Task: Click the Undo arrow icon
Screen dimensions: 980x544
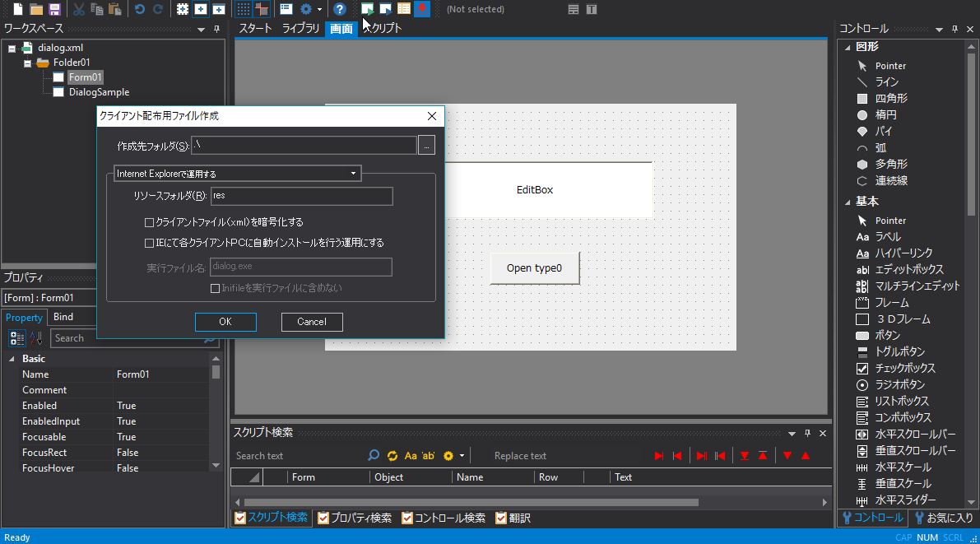Action: (x=139, y=9)
